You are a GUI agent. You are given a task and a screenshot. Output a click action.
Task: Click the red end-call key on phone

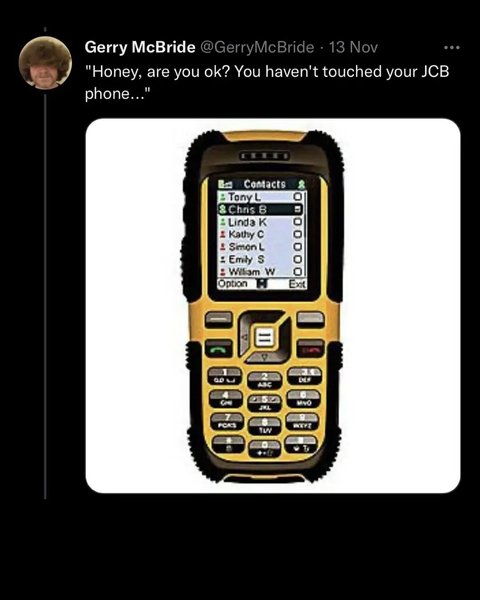(x=311, y=349)
